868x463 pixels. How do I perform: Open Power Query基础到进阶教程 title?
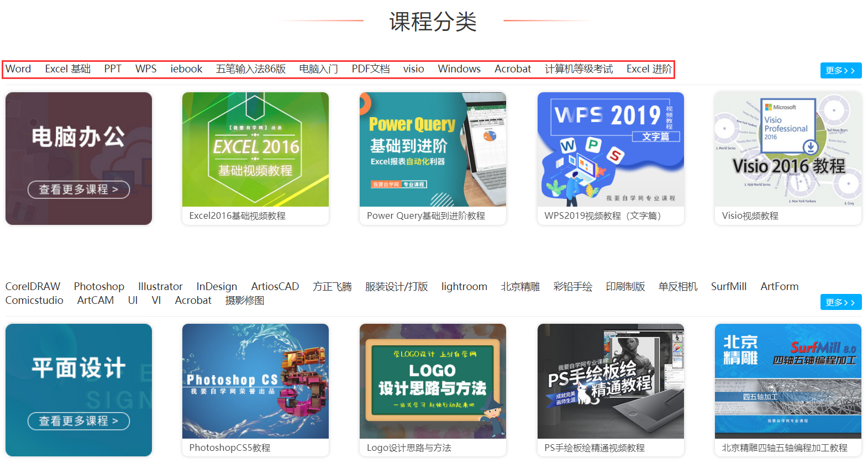[x=426, y=216]
